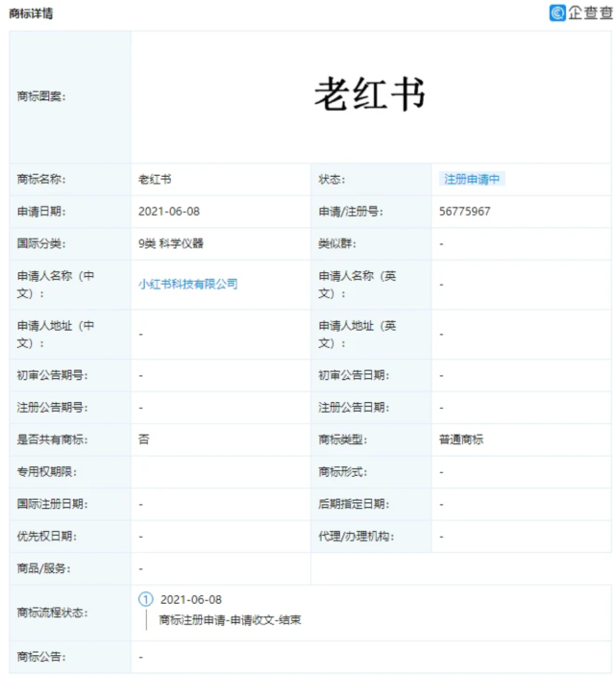The width and height of the screenshot is (616, 678).
Task: Click the 状态 label
Action: pyautogui.click(x=332, y=179)
